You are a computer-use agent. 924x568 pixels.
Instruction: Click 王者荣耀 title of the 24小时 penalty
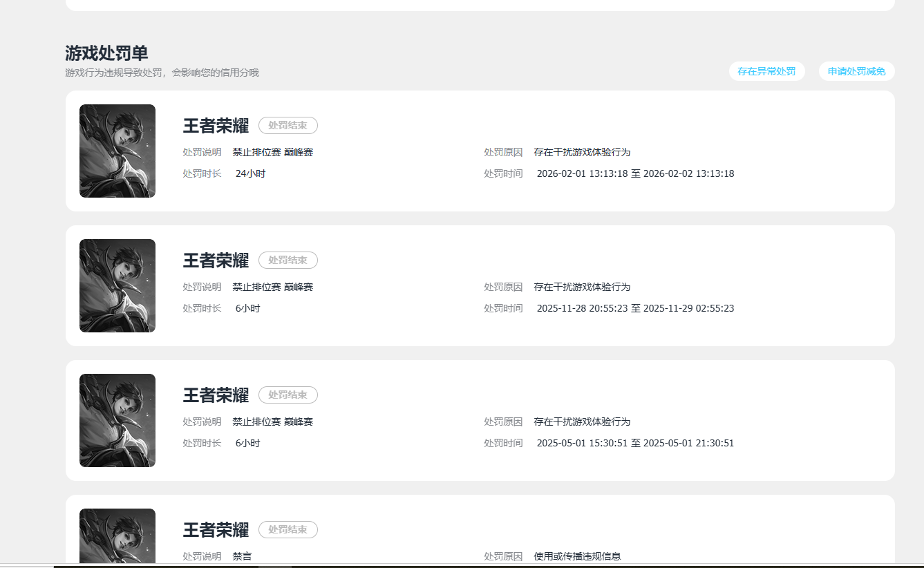216,126
